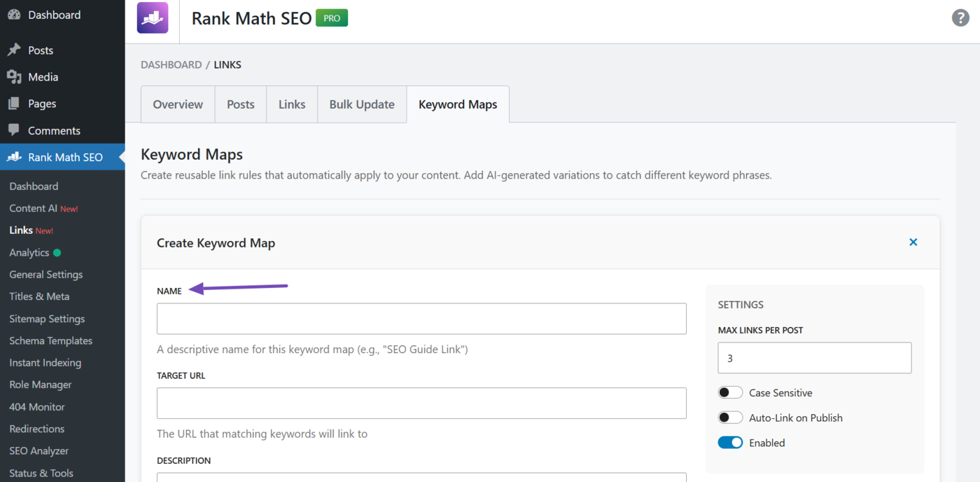Viewport: 980px width, 482px height.
Task: Disable the Enabled toggle
Action: tap(730, 442)
